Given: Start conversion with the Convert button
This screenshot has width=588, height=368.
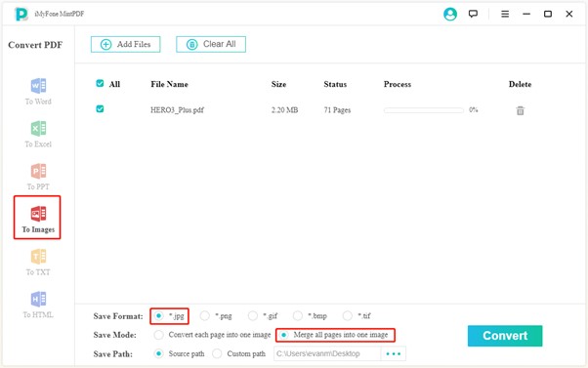Looking at the screenshot, I should click(505, 336).
